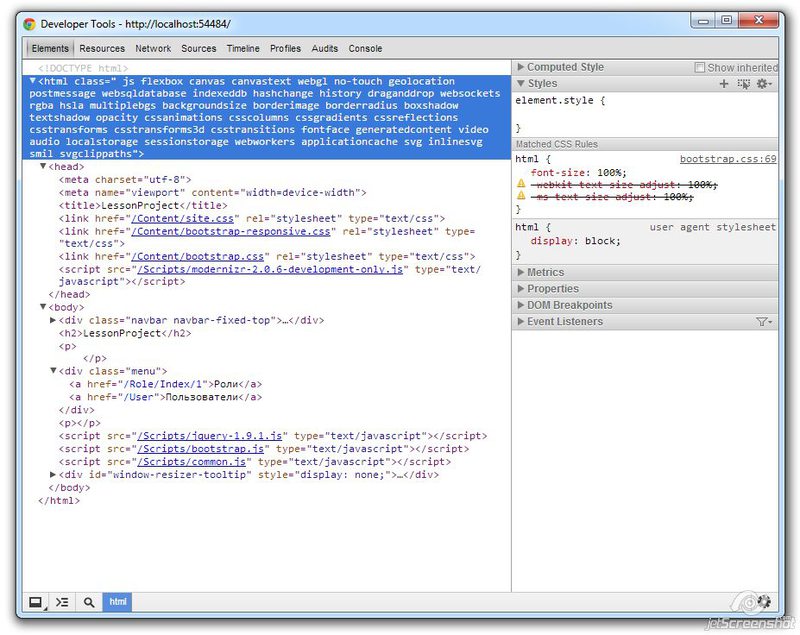800x635 pixels.
Task: Switch to the Network tab
Action: pyautogui.click(x=153, y=48)
